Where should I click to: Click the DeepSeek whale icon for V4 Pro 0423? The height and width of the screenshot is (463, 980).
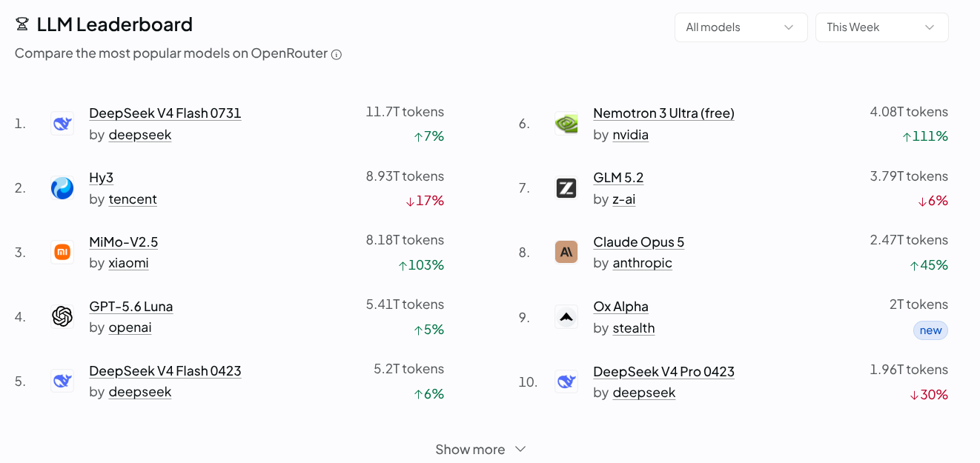[x=566, y=382]
